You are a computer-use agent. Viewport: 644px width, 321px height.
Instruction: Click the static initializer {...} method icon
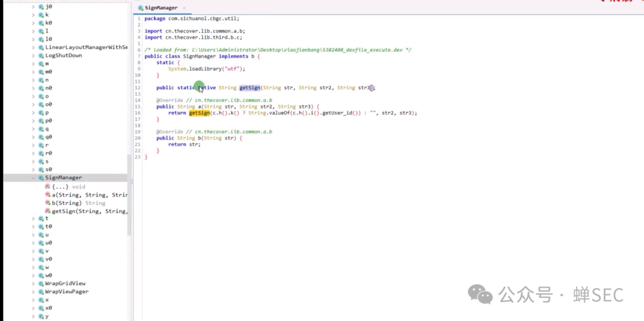[48, 186]
